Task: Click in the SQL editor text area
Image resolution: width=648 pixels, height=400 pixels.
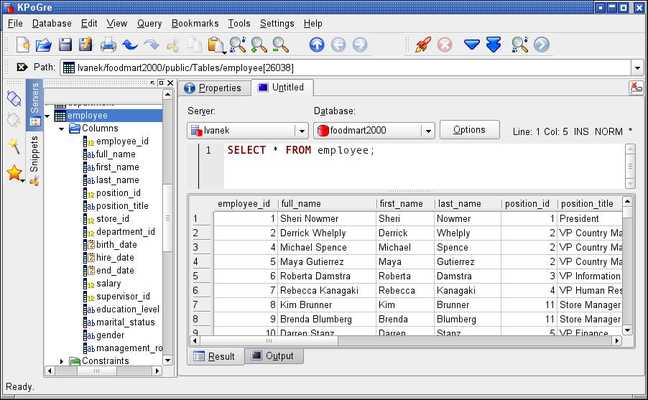Action: pos(424,167)
